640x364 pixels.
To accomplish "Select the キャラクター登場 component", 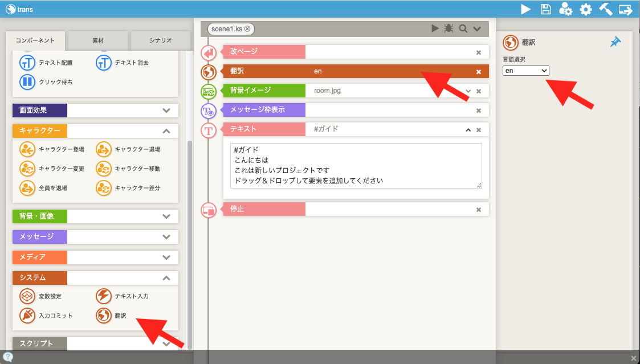I will tap(27, 149).
